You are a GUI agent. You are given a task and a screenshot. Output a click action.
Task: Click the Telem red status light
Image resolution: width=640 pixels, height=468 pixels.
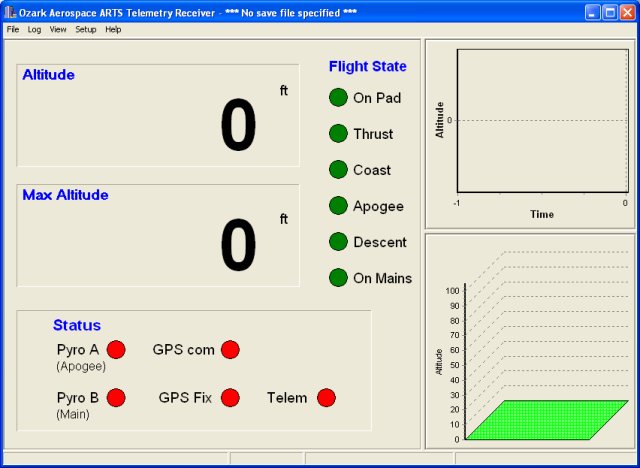tap(326, 397)
